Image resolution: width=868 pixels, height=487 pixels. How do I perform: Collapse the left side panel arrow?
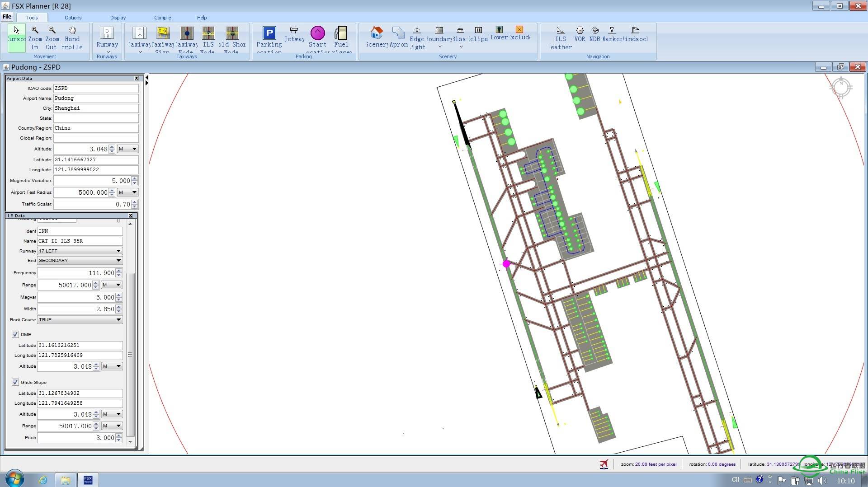146,78
